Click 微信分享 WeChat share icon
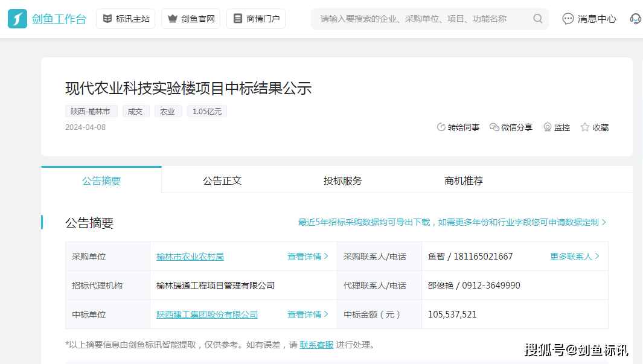Screen dimensions: 643x364 (x=494, y=127)
